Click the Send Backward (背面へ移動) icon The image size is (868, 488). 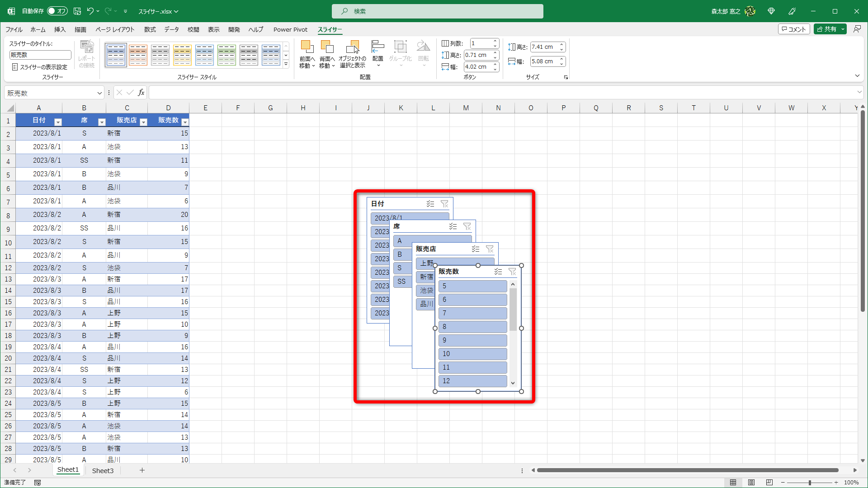(327, 47)
